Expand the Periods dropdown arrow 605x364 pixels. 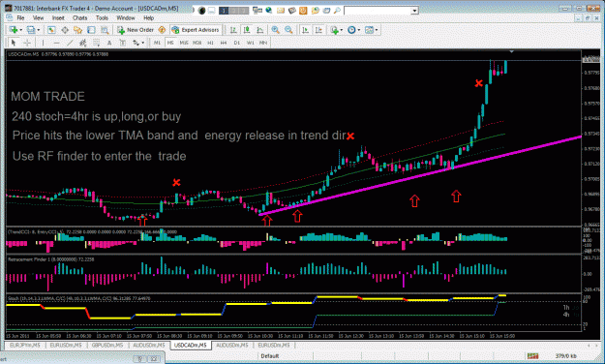(x=359, y=30)
